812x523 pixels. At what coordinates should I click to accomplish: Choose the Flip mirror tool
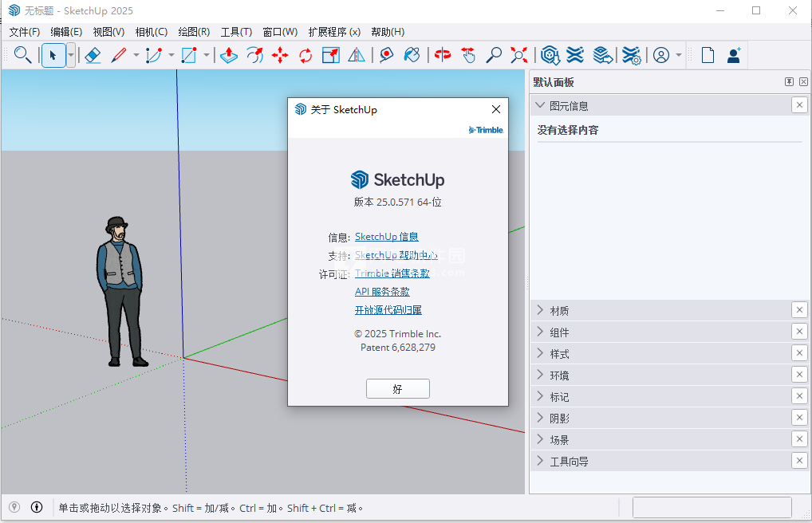(x=357, y=55)
